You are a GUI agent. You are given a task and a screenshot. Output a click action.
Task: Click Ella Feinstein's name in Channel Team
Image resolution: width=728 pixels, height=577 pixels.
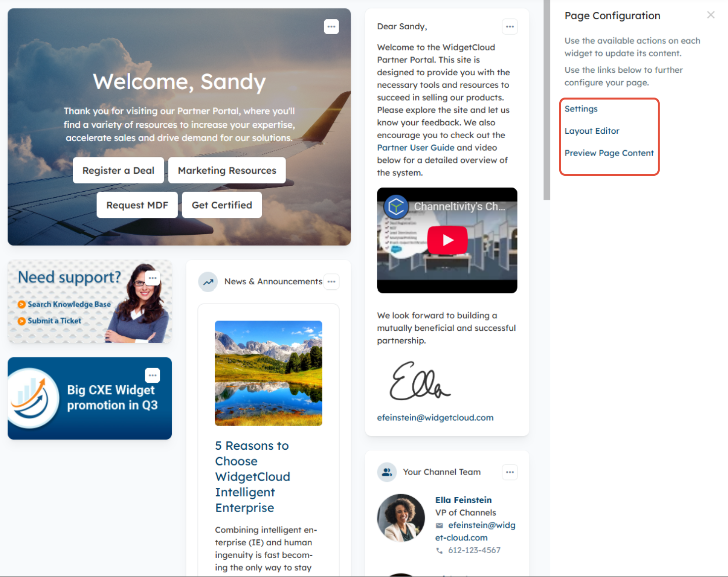[464, 500]
